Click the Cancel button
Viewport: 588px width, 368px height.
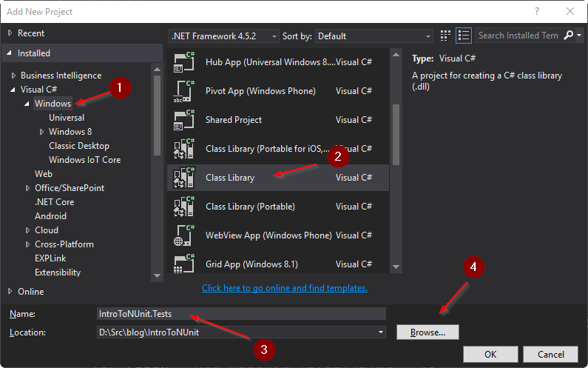pyautogui.click(x=550, y=354)
